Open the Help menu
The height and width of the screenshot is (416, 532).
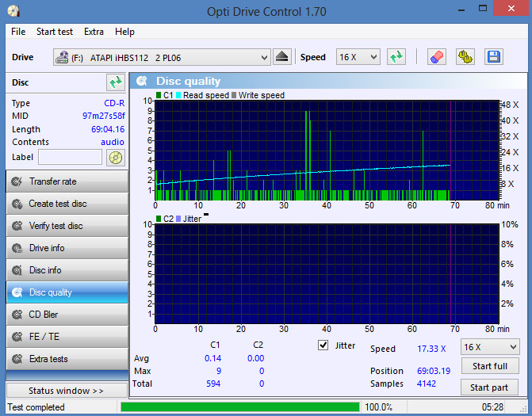(124, 32)
